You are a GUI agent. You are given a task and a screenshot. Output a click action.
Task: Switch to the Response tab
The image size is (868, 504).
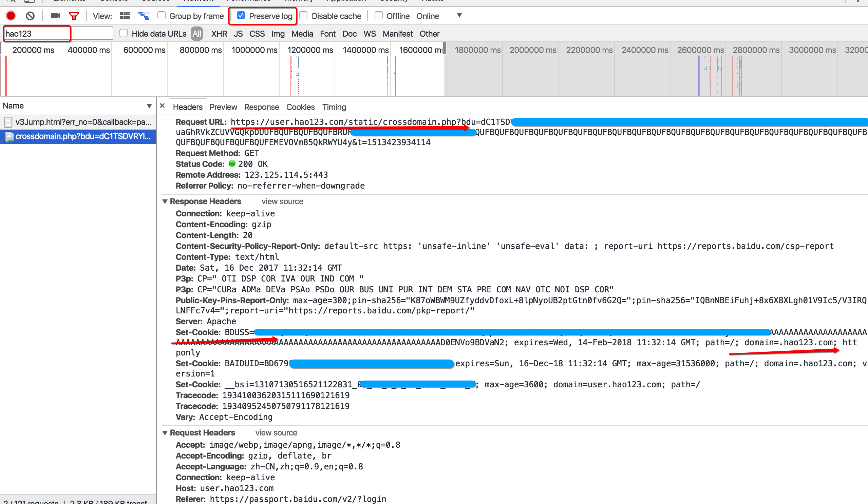261,107
